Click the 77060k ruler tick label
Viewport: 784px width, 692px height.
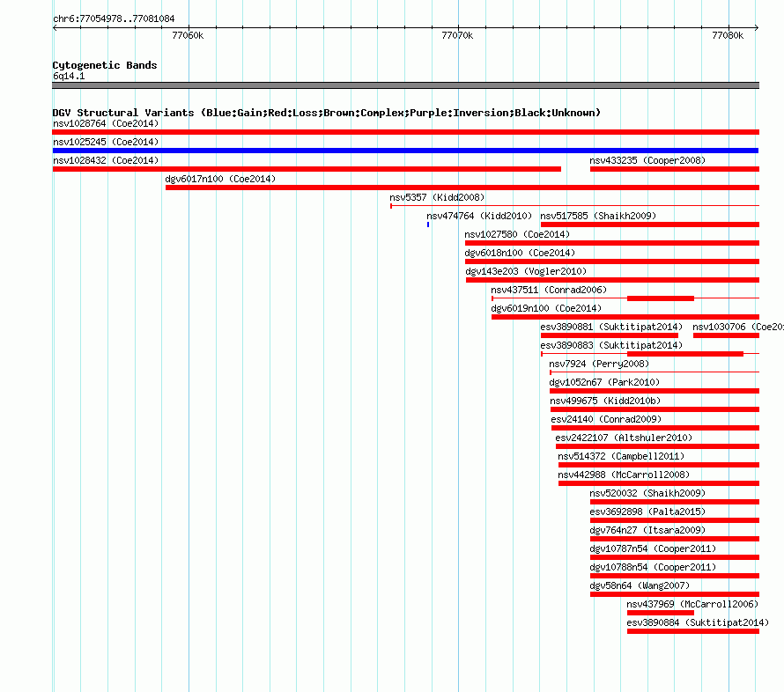coord(188,35)
